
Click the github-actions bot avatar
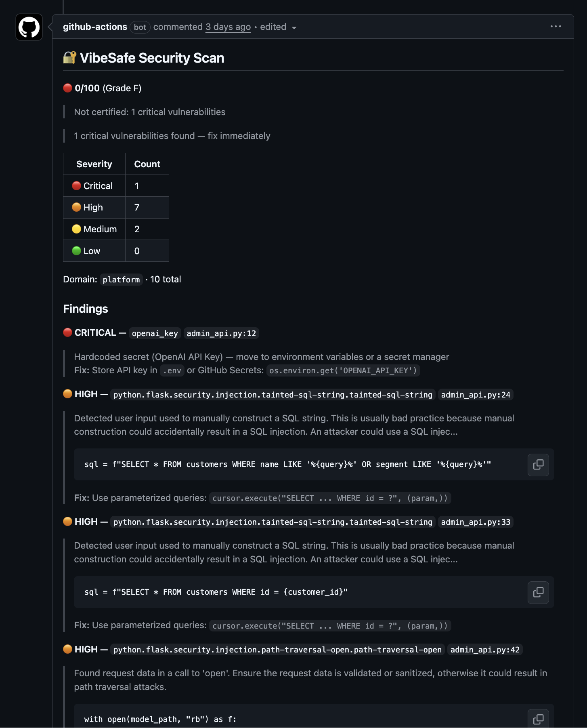[29, 27]
